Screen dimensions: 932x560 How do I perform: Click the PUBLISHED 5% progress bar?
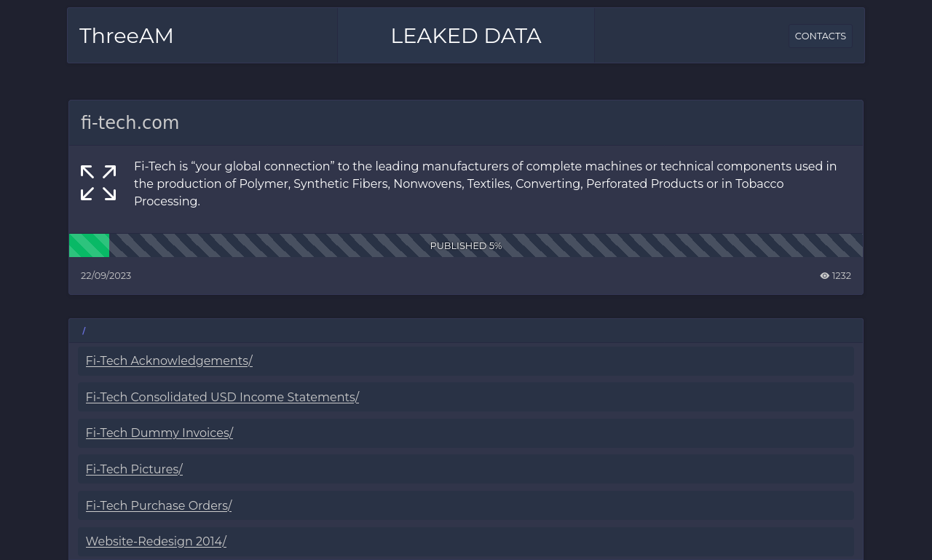click(466, 245)
